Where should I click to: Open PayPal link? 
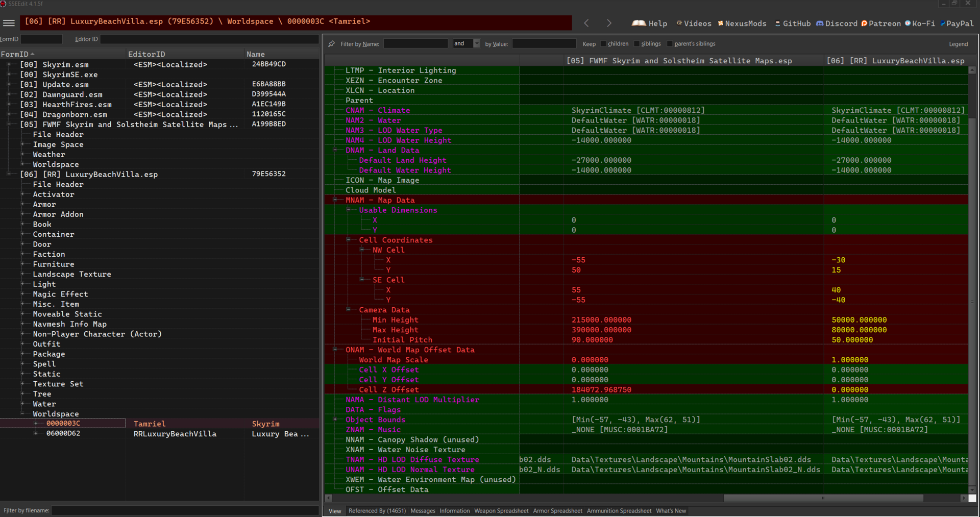pos(957,23)
